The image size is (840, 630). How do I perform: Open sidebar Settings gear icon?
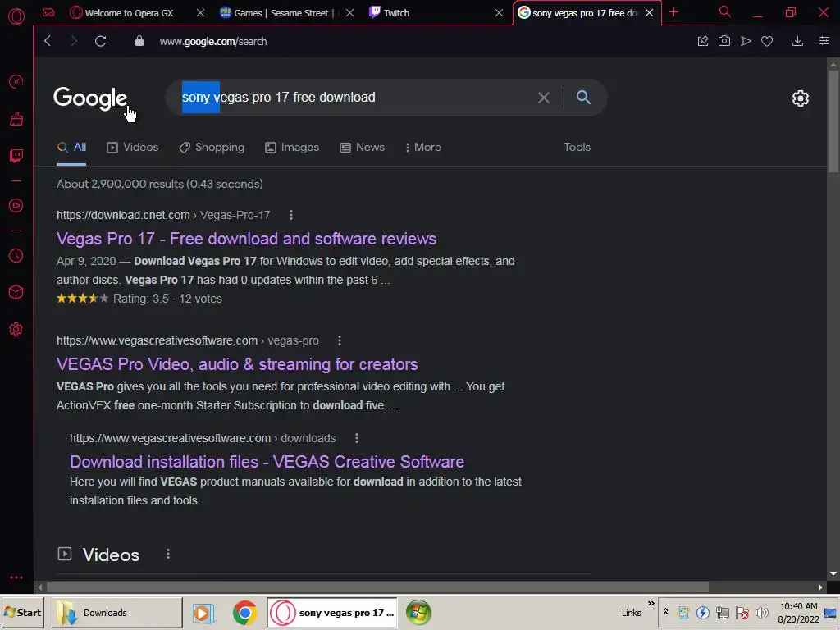pos(16,330)
